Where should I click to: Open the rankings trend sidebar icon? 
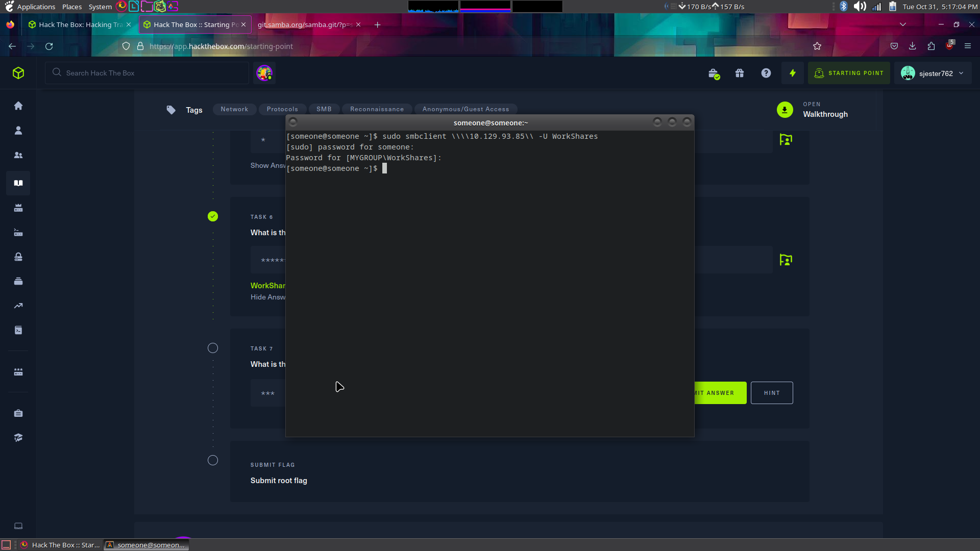point(18,306)
